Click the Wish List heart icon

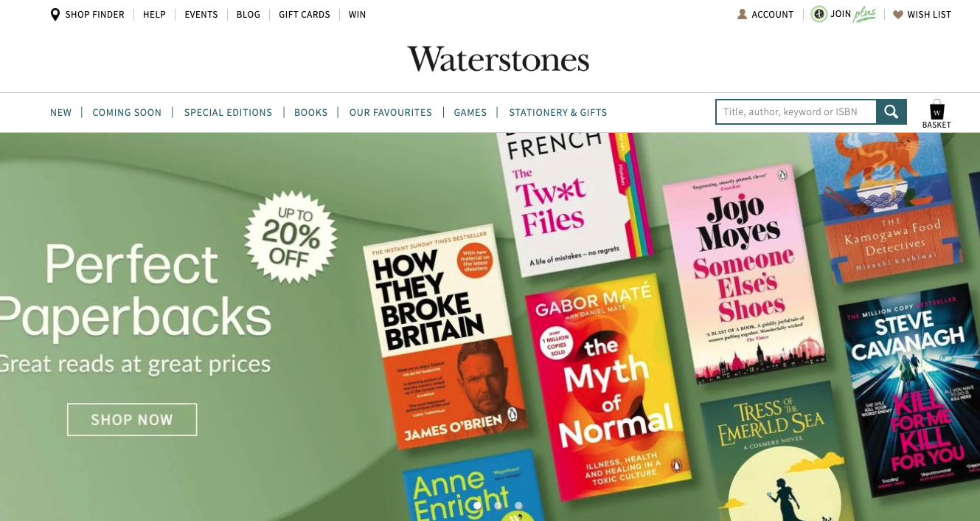[x=897, y=15]
